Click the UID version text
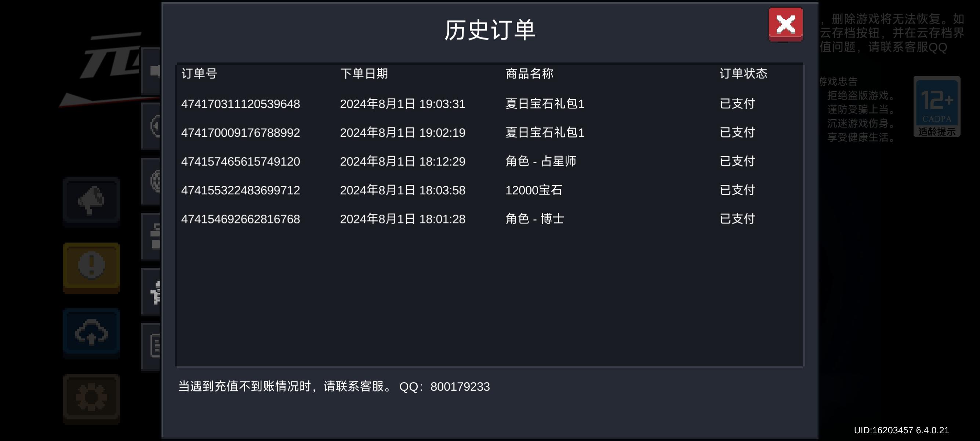This screenshot has width=980, height=441. coord(901,430)
